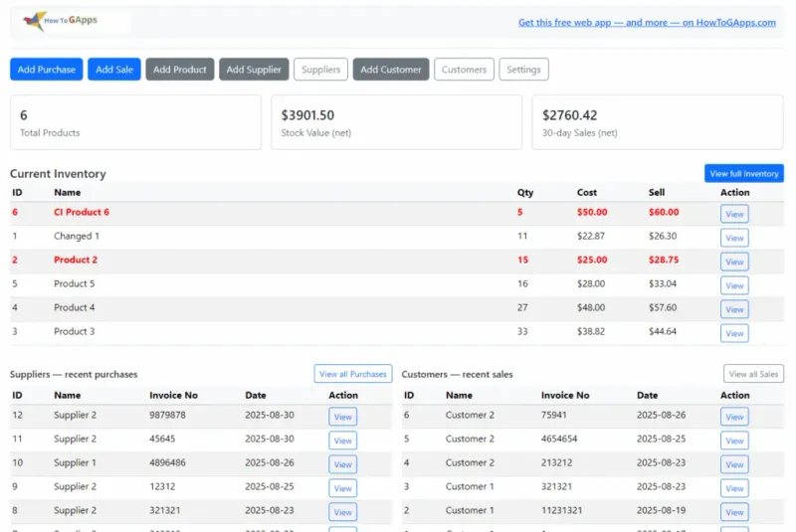View sale invoice 11231321
Image resolution: width=796 pixels, height=532 pixels.
(x=734, y=512)
